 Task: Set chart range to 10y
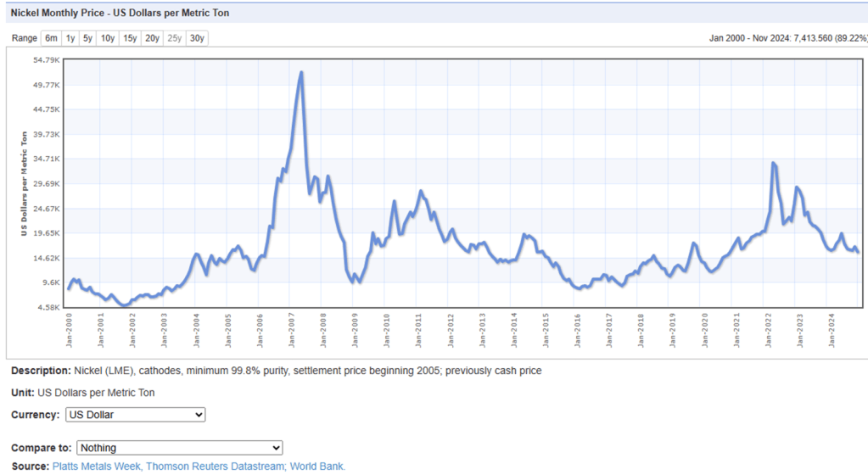pyautogui.click(x=108, y=38)
